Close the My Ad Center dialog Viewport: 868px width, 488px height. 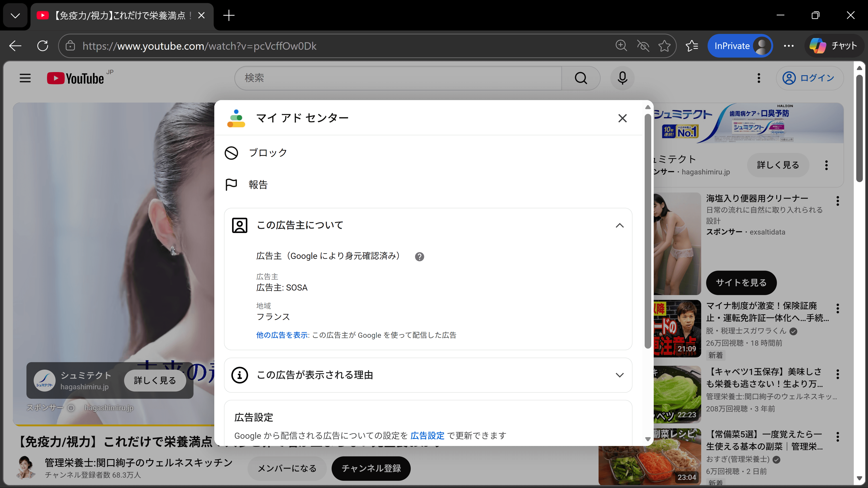tap(622, 118)
